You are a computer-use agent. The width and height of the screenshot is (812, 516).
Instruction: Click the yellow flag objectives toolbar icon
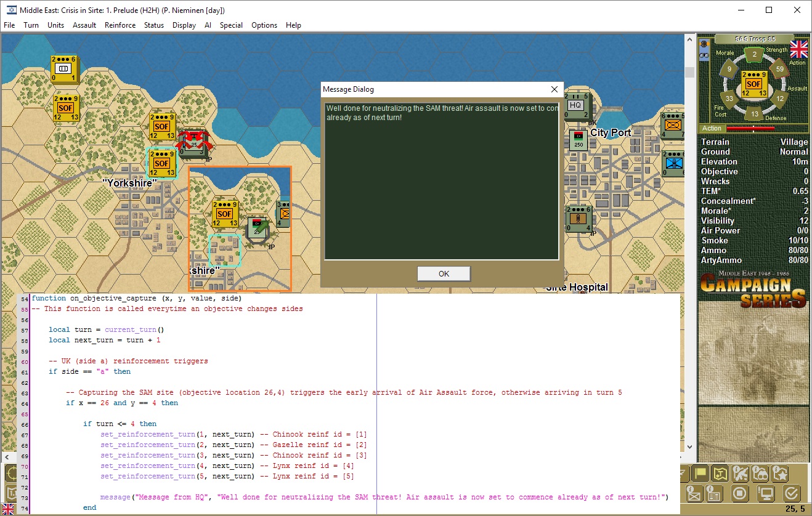pos(700,474)
